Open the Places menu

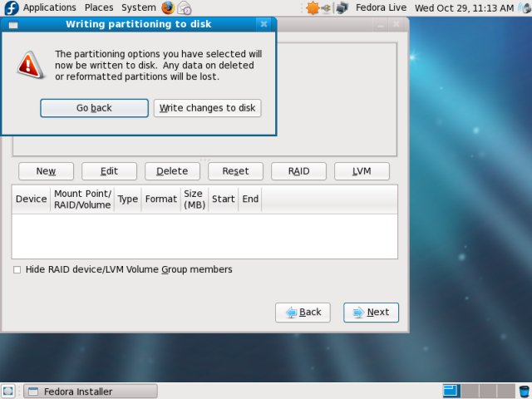99,7
